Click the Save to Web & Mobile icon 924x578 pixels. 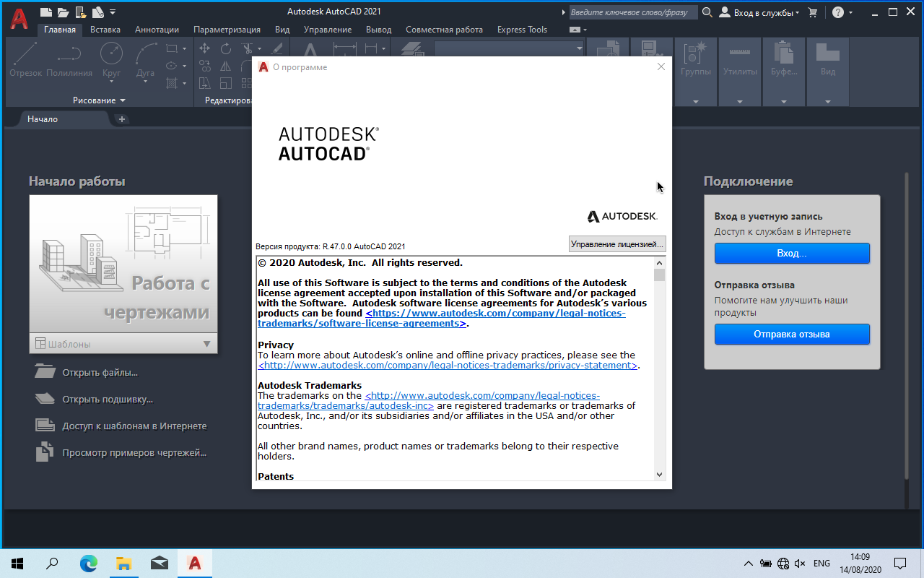coord(97,12)
